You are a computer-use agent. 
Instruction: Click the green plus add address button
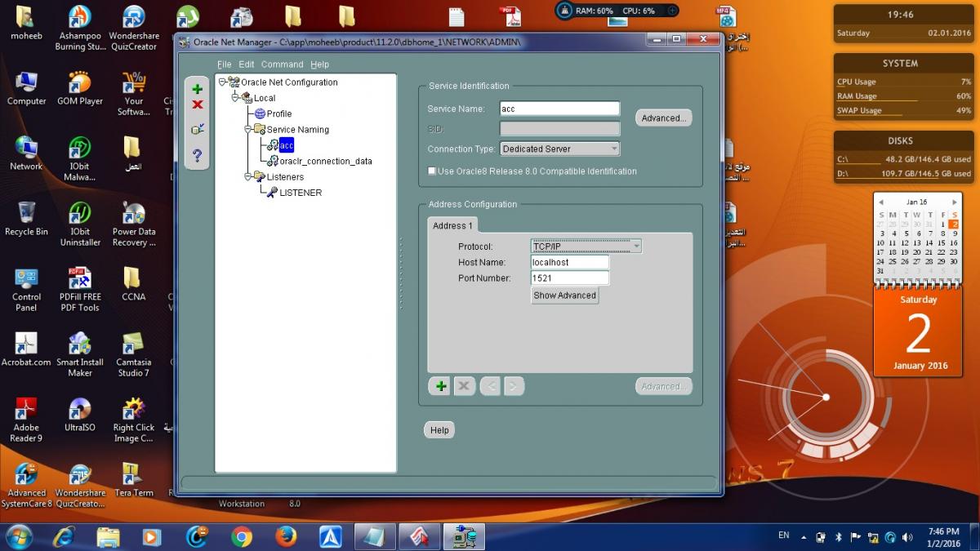tap(441, 386)
